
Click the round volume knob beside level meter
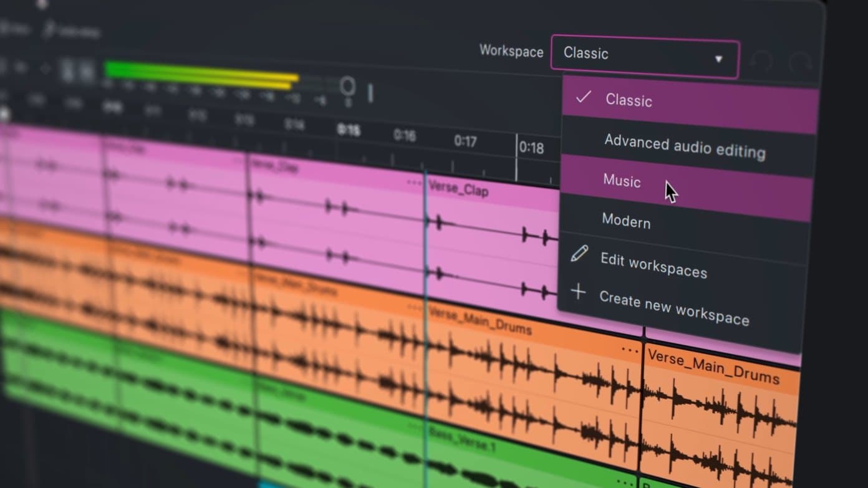click(347, 87)
